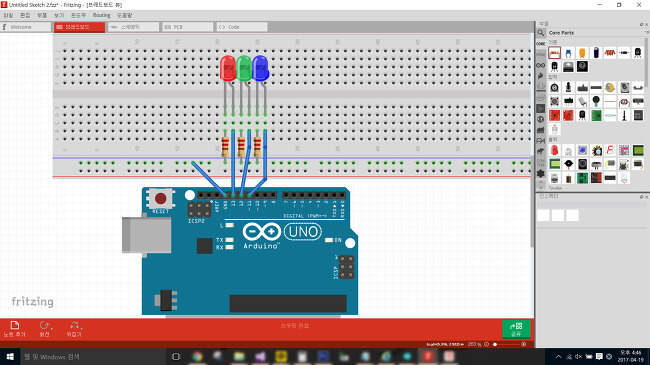The height and width of the screenshot is (365, 650).
Task: Open the gear-shaped contrib parts bin
Action: tap(541, 173)
